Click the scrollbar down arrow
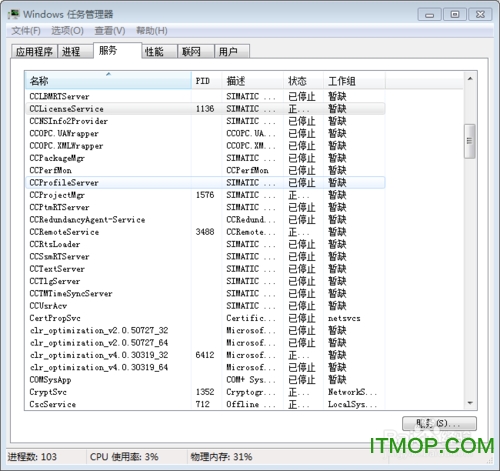Image resolution: width=500 pixels, height=471 pixels. (470, 403)
